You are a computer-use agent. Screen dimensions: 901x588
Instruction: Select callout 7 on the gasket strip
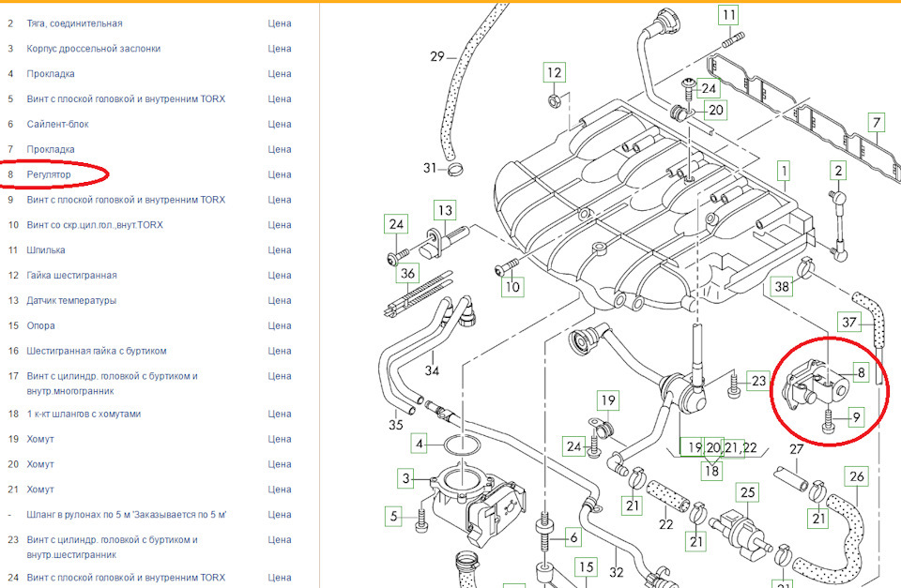877,121
